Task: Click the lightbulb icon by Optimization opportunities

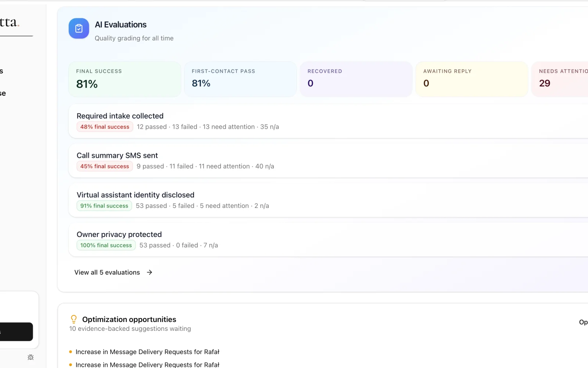Action: pyautogui.click(x=73, y=319)
